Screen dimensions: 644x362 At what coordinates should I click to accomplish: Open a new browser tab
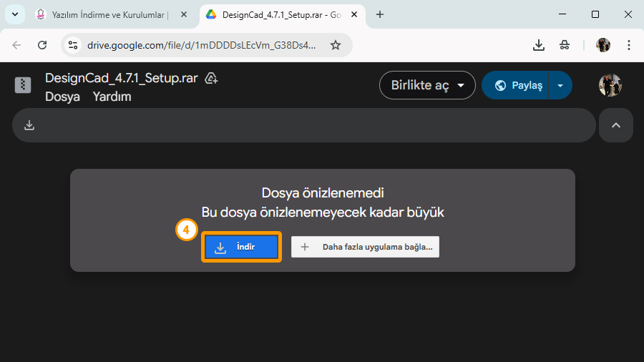[380, 14]
